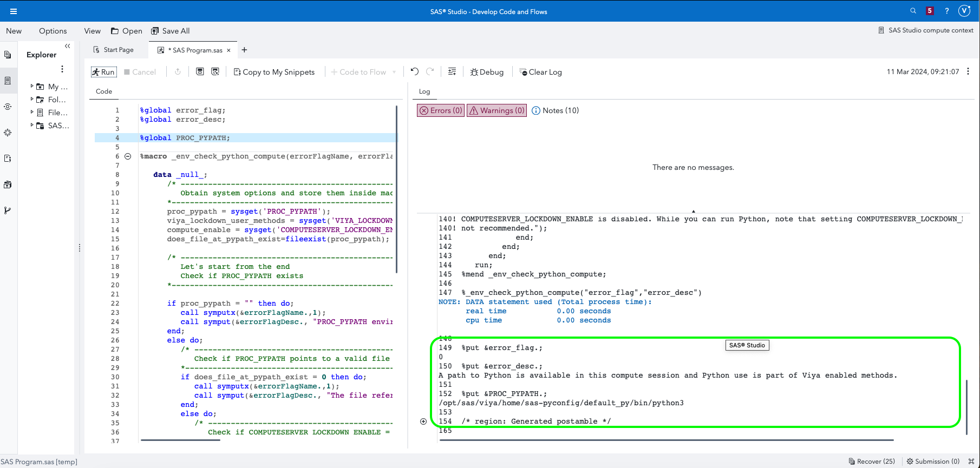The width and height of the screenshot is (980, 468).
Task: Toggle the Errors (0) filter
Action: coord(441,110)
